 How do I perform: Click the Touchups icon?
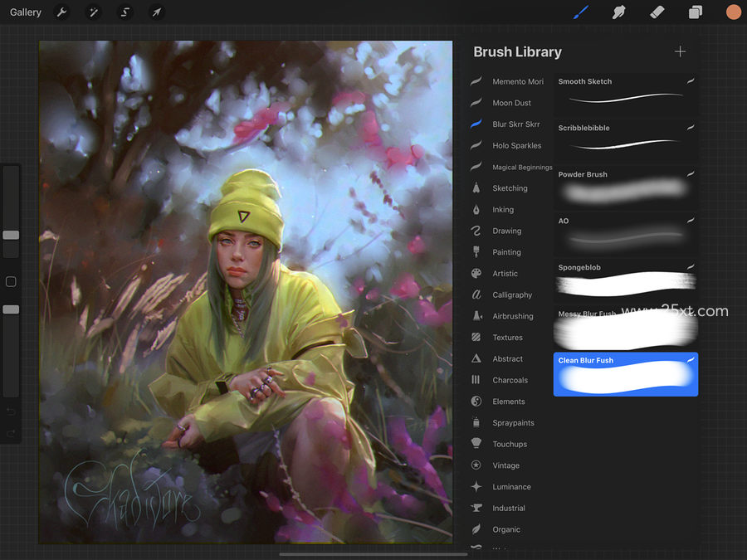pos(476,444)
